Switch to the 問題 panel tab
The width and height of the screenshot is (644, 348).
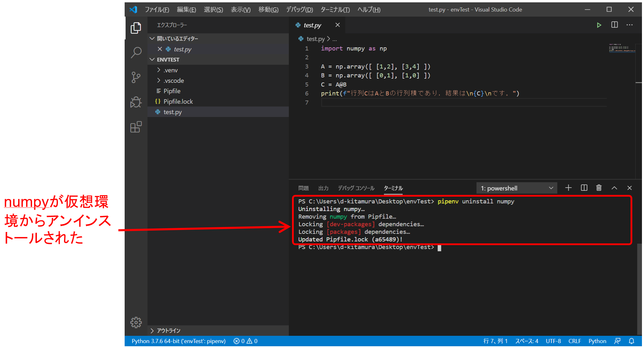tap(303, 188)
